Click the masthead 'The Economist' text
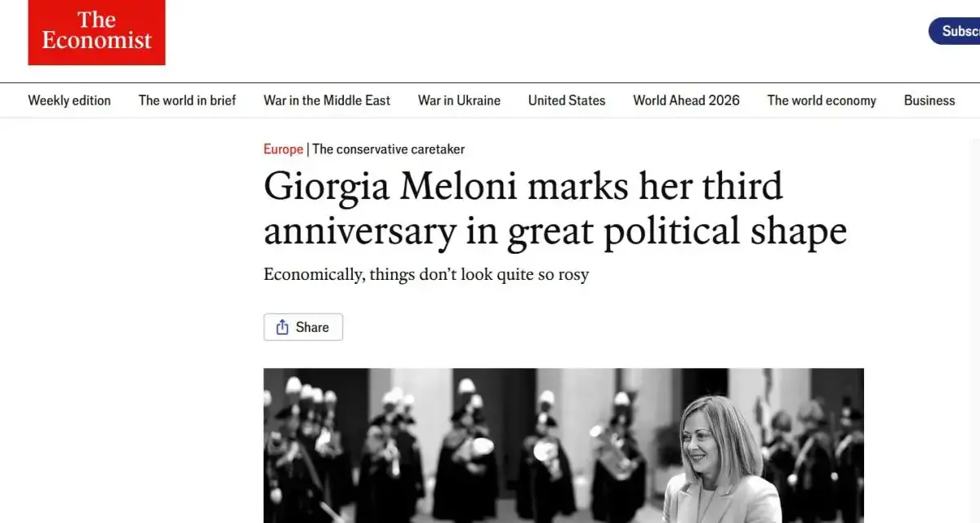Screen dimensions: 980x523 96,33
